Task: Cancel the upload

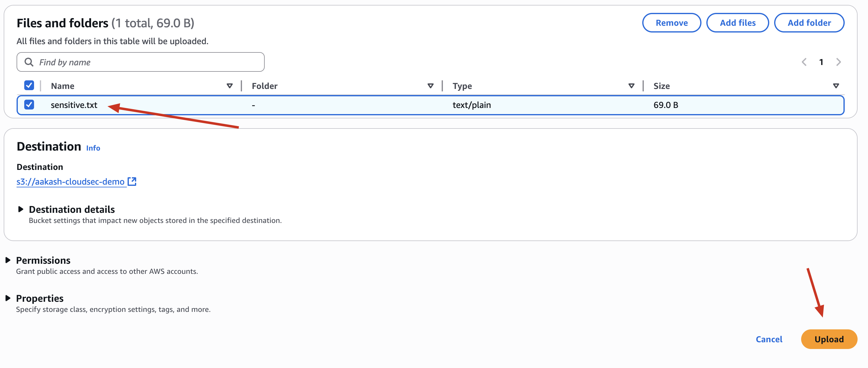Action: 769,339
